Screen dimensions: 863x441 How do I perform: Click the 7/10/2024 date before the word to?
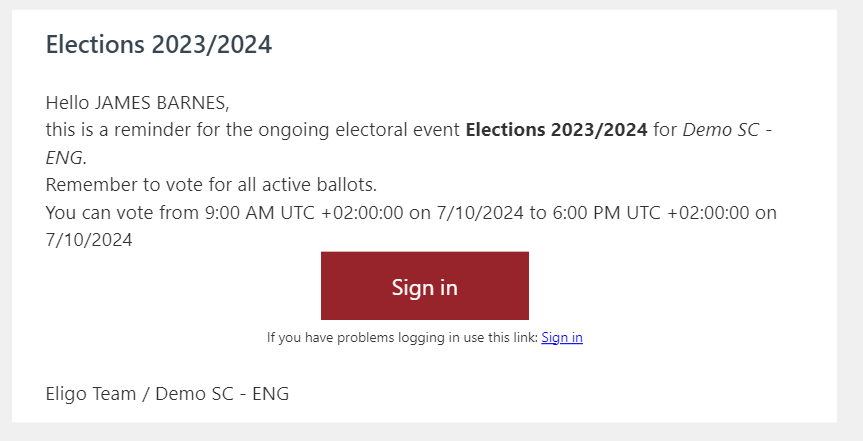tap(480, 213)
